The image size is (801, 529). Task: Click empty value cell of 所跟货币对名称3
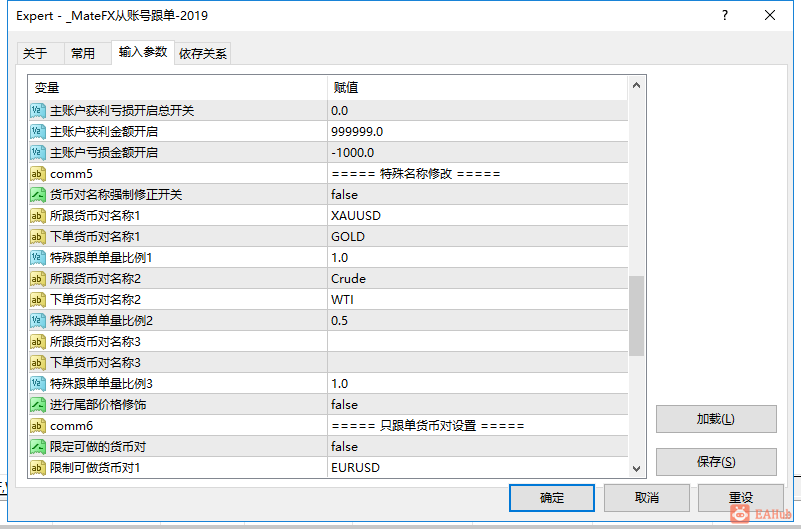click(478, 341)
